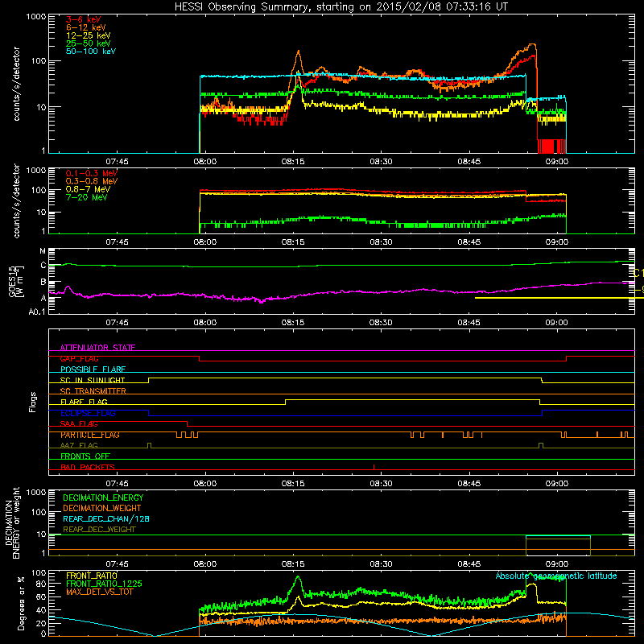This screenshot has height=644, width=644.
Task: Click the 0.8-7 MeV legend entry
Action: (x=88, y=189)
